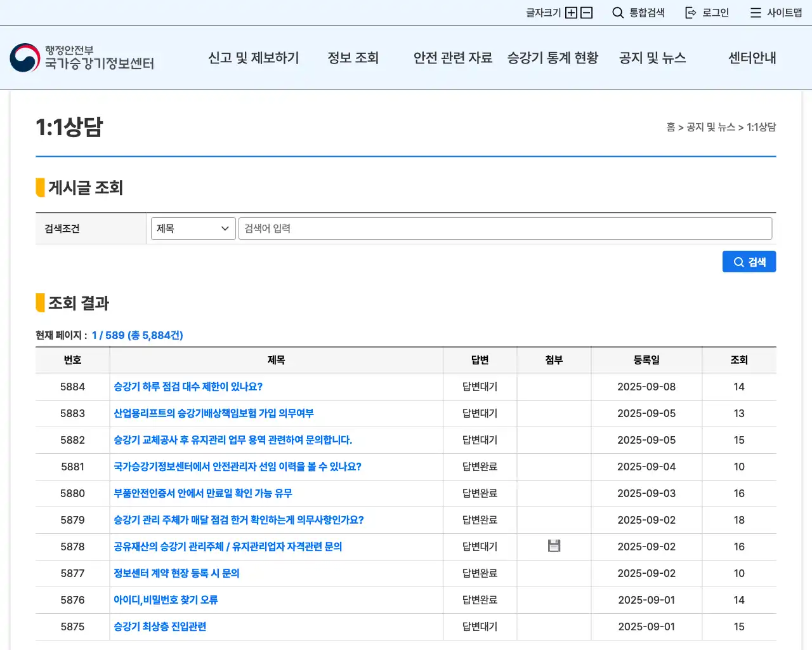
Task: Click 답변완료 status in row 5881
Action: point(480,467)
